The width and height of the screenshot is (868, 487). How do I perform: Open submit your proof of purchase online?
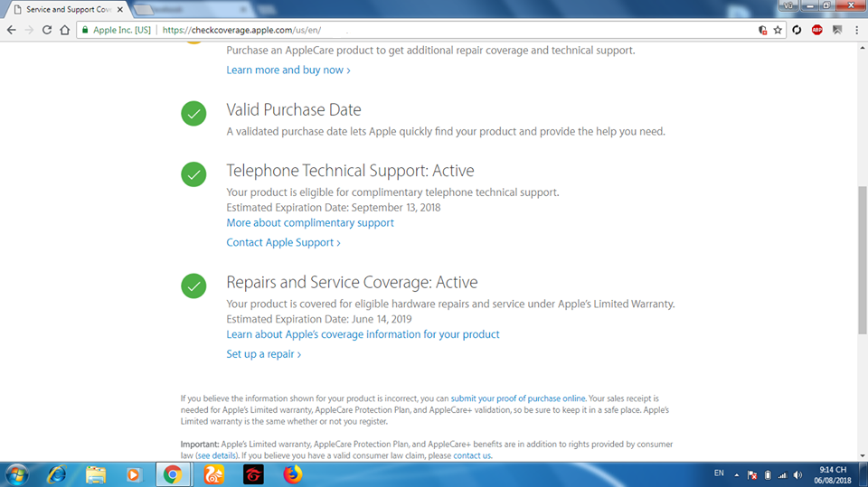517,398
